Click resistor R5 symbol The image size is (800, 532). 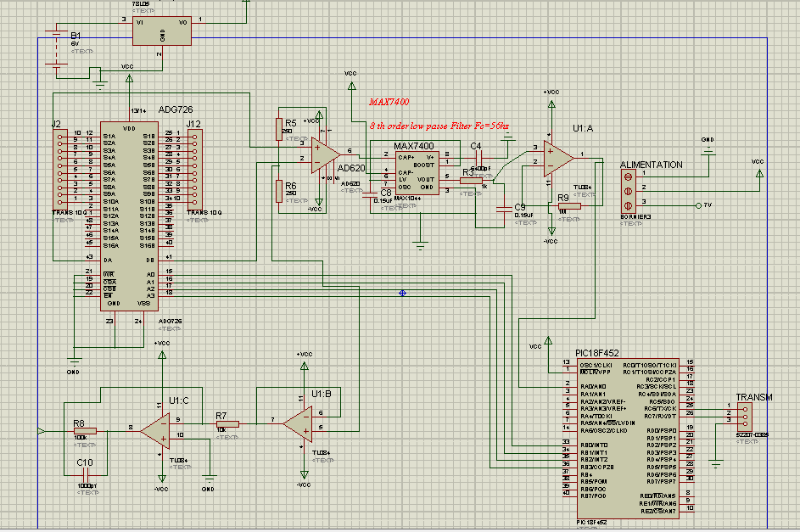click(x=279, y=129)
